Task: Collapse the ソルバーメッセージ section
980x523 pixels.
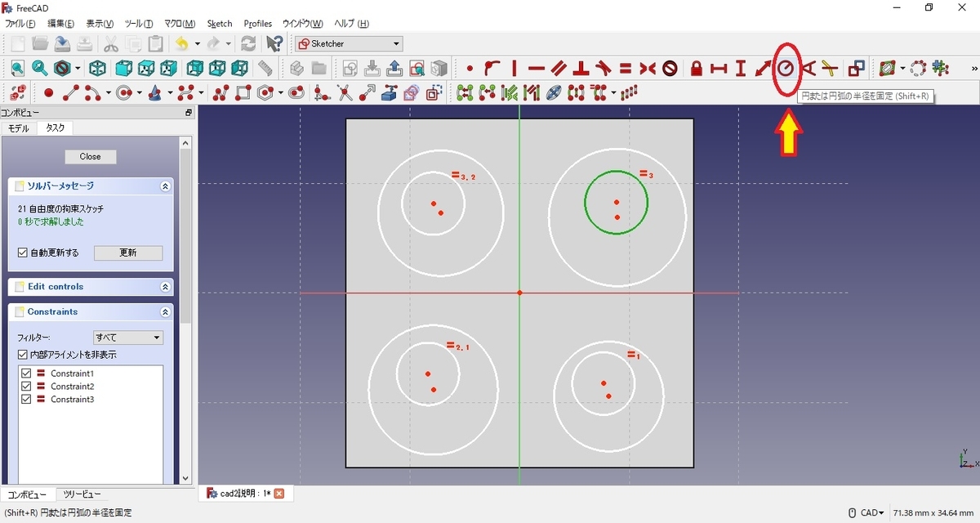Action: [x=165, y=186]
